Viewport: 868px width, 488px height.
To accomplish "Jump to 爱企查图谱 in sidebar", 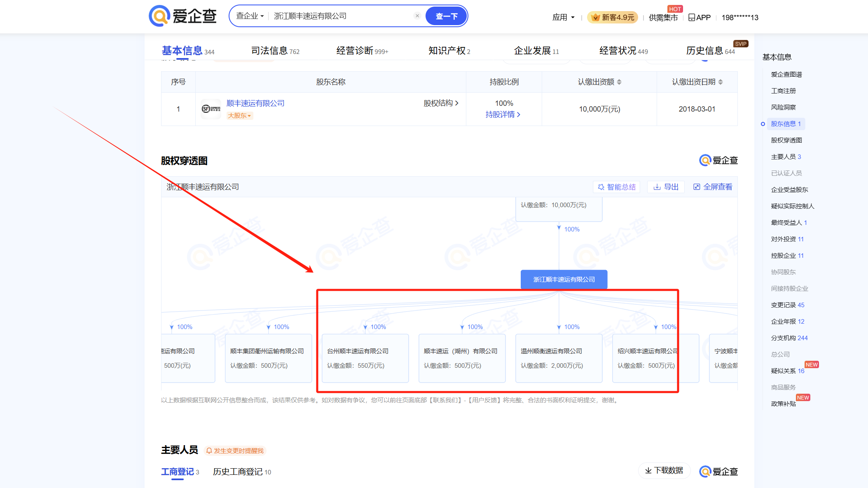I will (x=786, y=75).
